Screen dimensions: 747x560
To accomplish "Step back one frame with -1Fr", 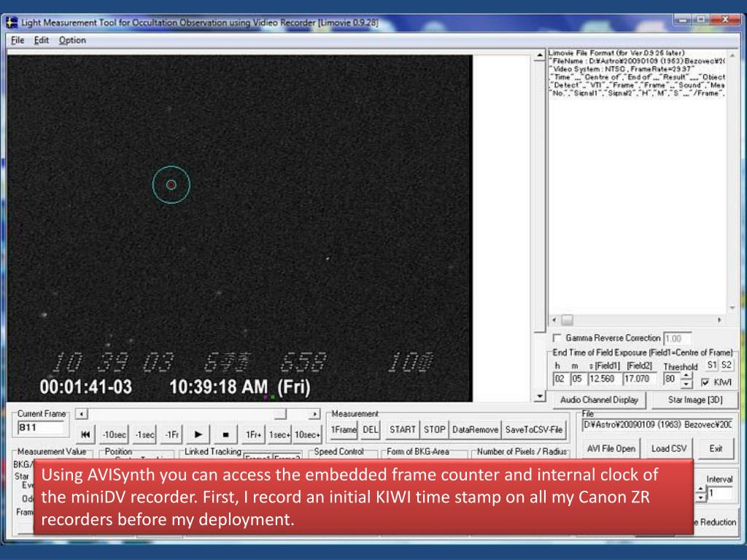I will (x=172, y=435).
